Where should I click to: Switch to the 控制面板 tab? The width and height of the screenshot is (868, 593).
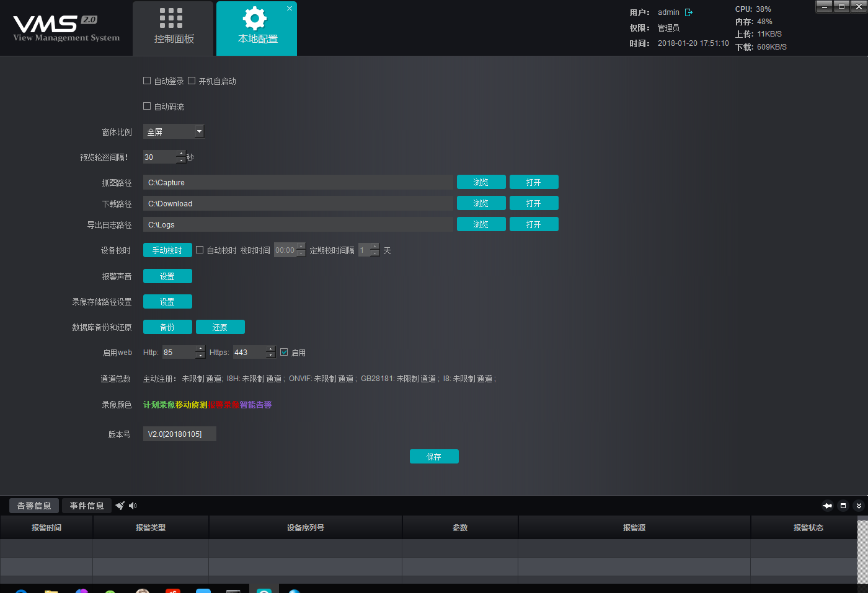(173, 29)
